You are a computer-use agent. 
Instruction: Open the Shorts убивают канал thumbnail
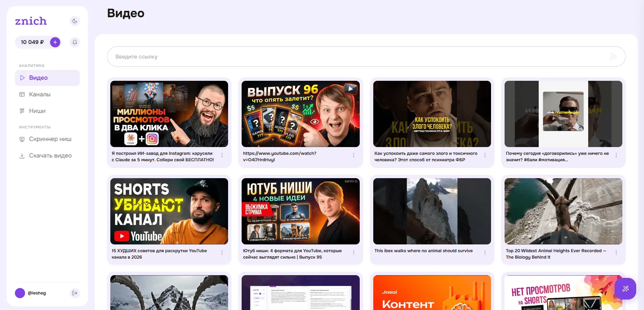click(x=169, y=211)
